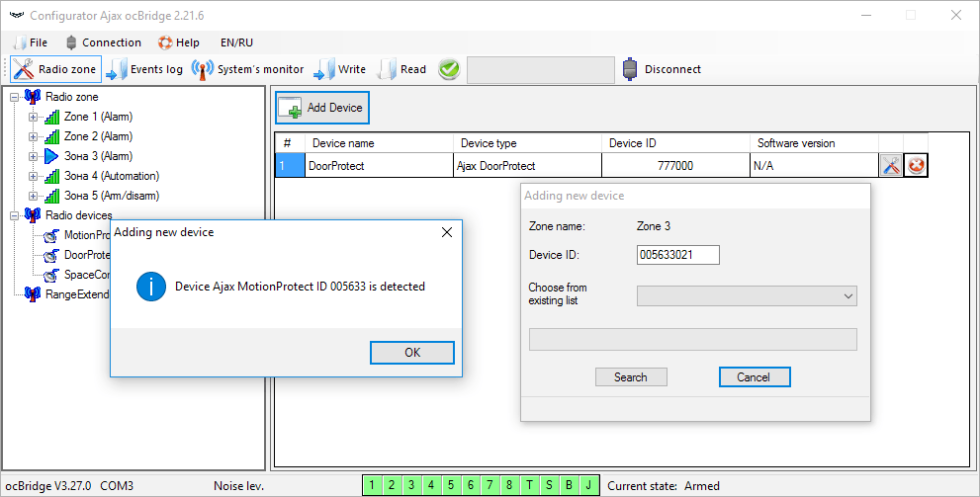980x497 pixels.
Task: Collapse the Radio zone root node
Action: (x=15, y=97)
